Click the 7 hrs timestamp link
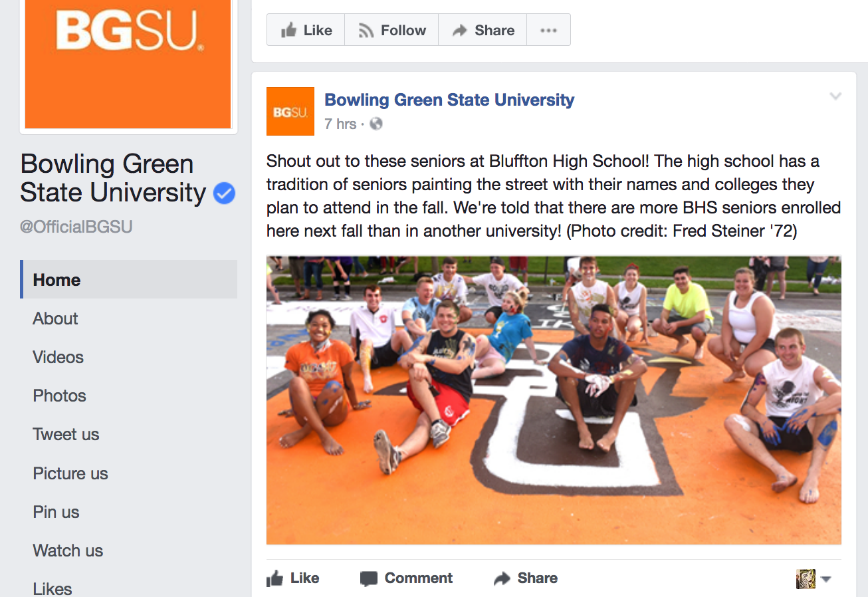Viewport: 868px width, 597px height. pos(340,124)
